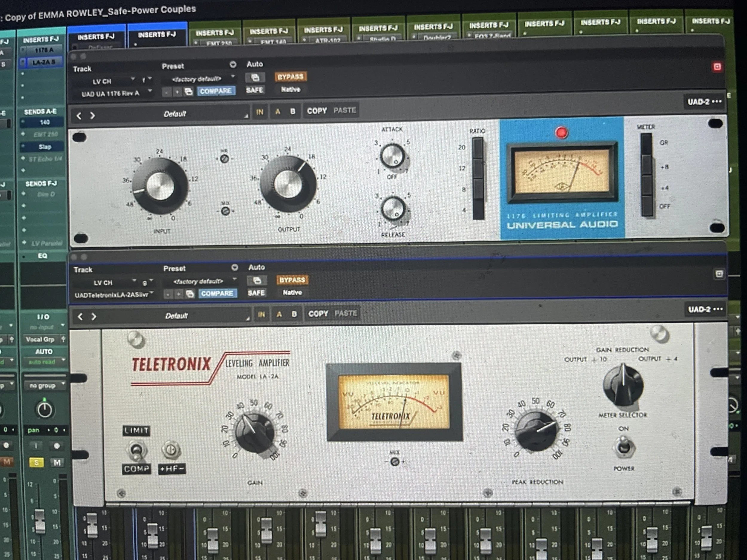Click the LA-2A METER SELECTOR knob

(x=623, y=385)
